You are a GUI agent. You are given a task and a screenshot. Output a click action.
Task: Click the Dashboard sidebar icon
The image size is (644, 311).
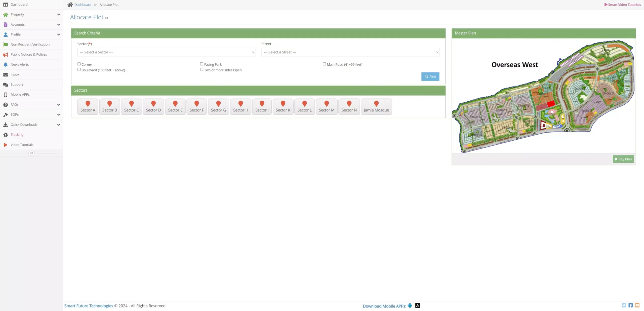point(5,4)
